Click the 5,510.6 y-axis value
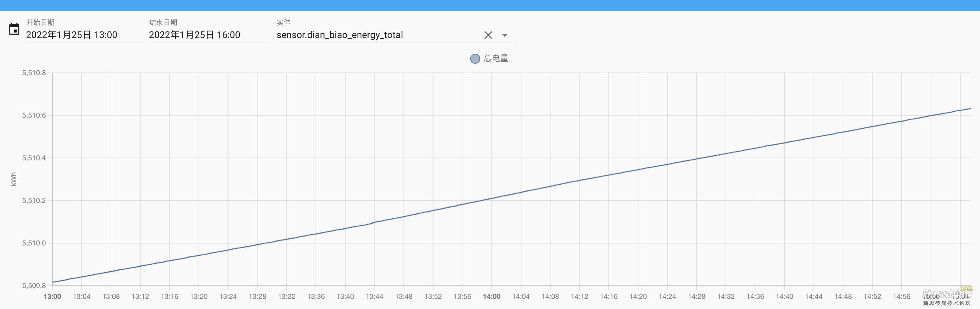 click(x=34, y=115)
